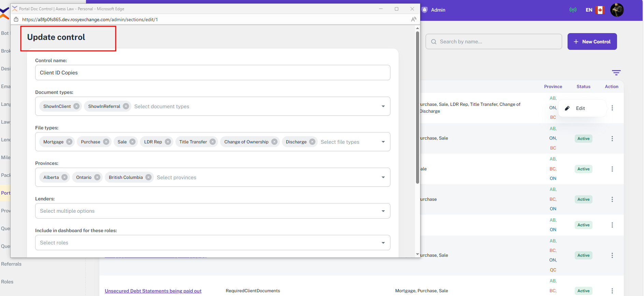Open the Unsecured Debt Statements link

[153, 291]
